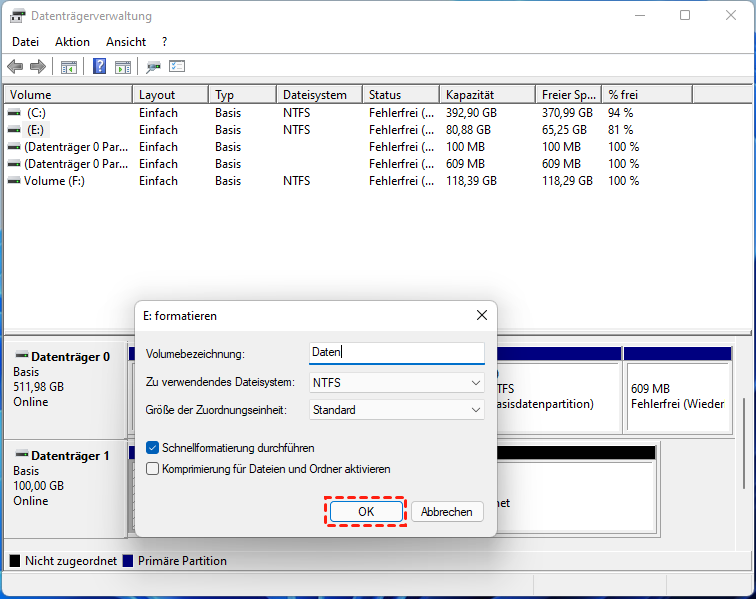Open the Datei menu
The width and height of the screenshot is (756, 599).
click(25, 42)
